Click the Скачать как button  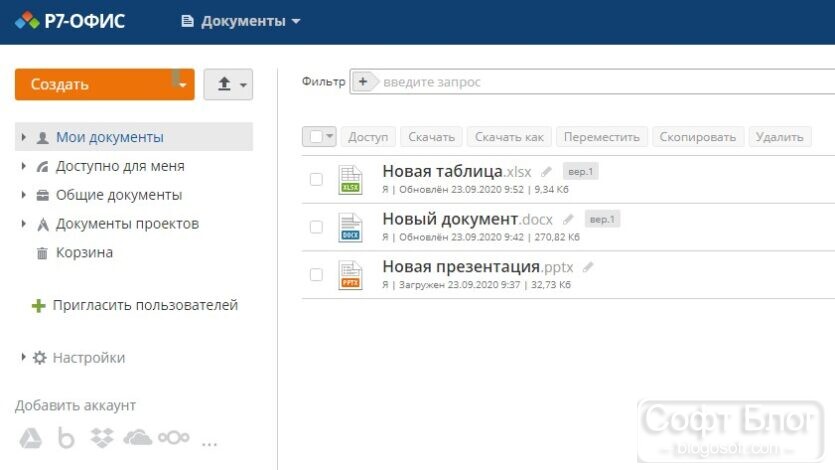click(x=509, y=137)
